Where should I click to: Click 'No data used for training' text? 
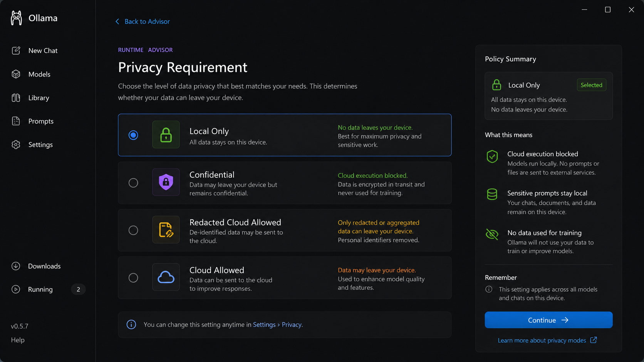(545, 233)
